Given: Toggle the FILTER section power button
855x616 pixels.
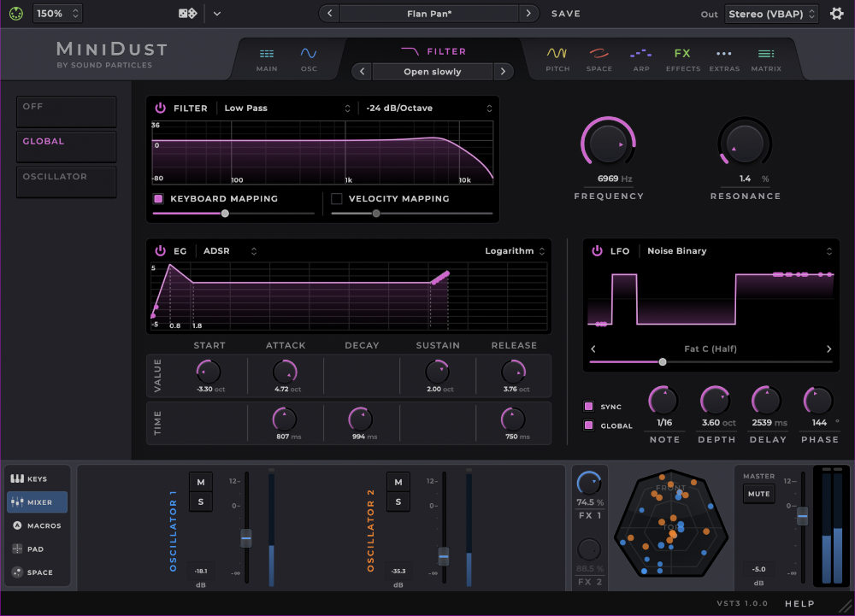Looking at the screenshot, I should coord(162,108).
